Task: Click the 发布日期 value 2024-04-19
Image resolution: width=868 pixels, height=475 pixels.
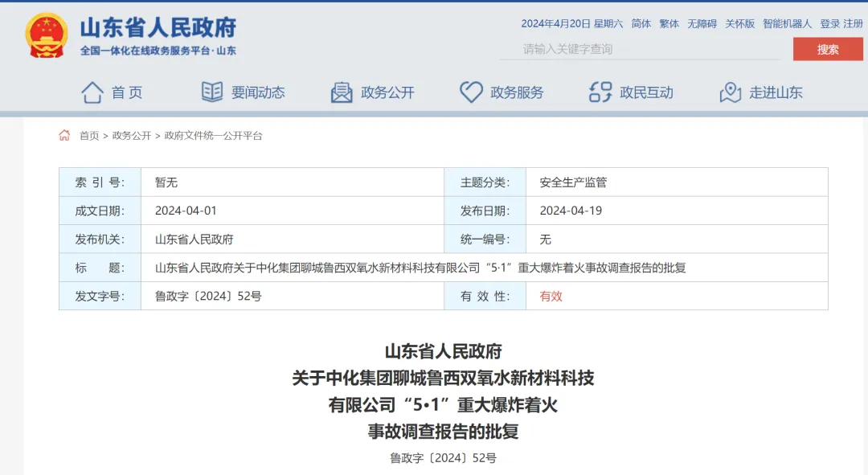Action: pos(571,211)
